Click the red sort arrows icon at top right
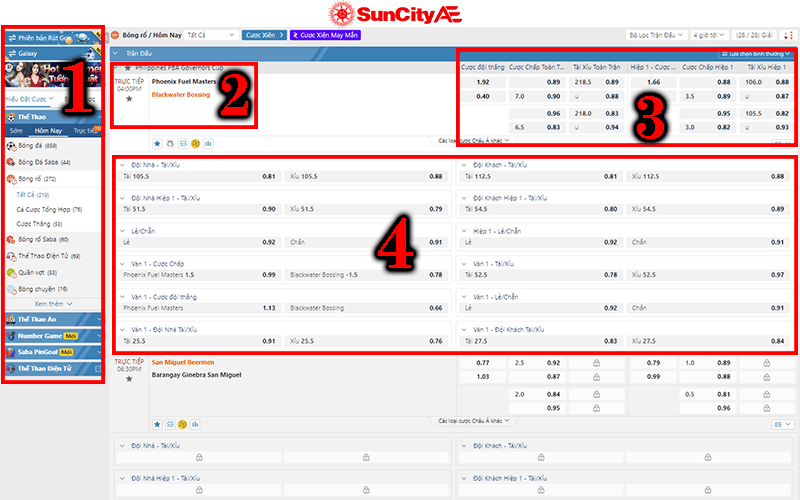This screenshot has width=800, height=500. click(x=788, y=35)
